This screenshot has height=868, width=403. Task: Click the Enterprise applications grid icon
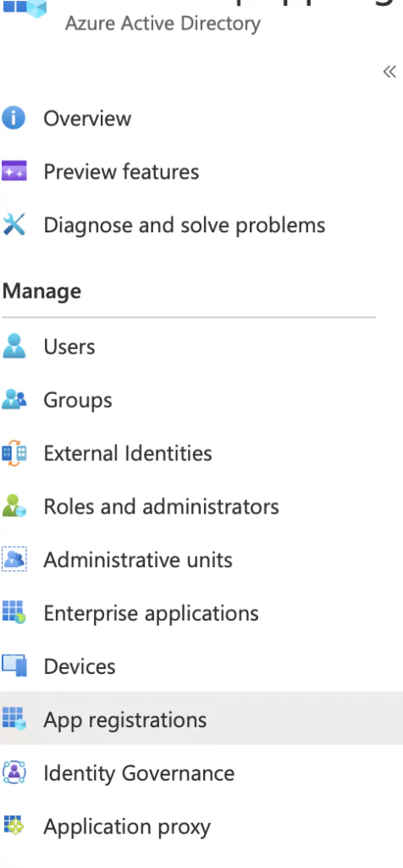coord(14,612)
